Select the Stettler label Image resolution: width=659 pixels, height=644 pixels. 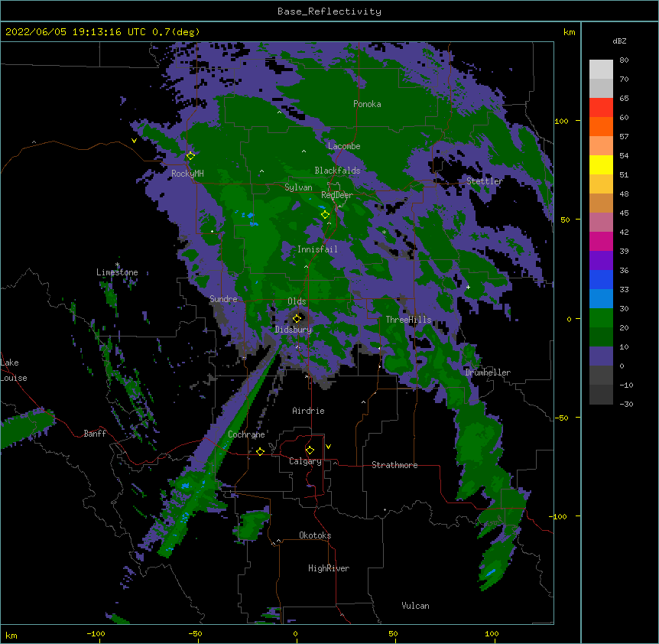[484, 181]
